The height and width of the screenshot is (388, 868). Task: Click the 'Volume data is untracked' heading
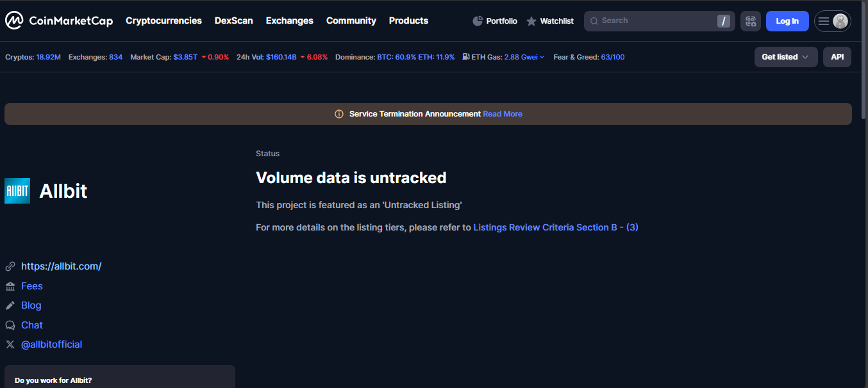pos(351,177)
